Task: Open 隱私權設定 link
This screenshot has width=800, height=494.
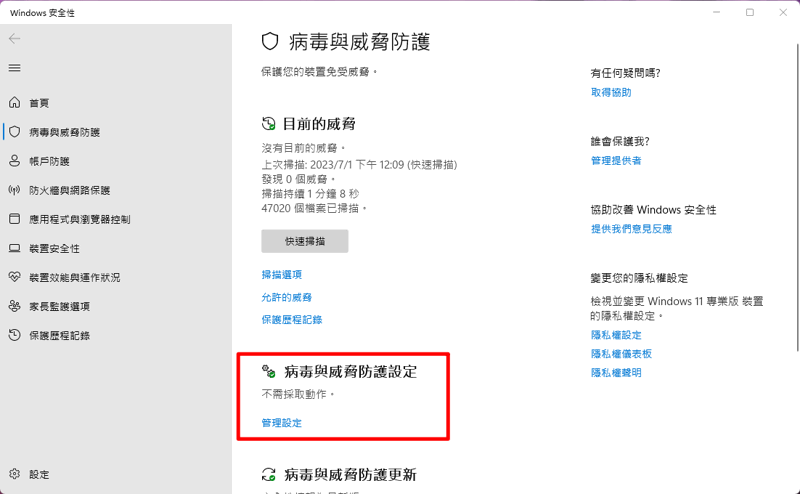Action: click(616, 335)
